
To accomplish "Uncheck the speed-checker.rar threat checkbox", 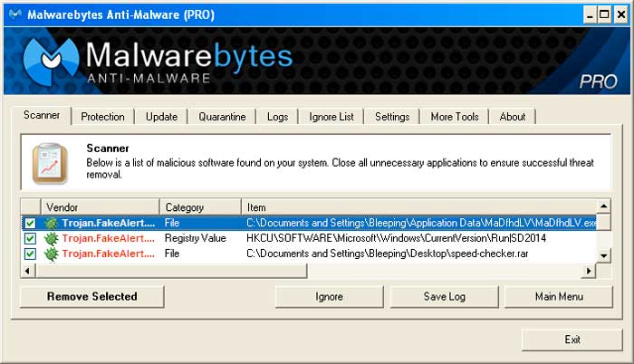I will (x=30, y=254).
